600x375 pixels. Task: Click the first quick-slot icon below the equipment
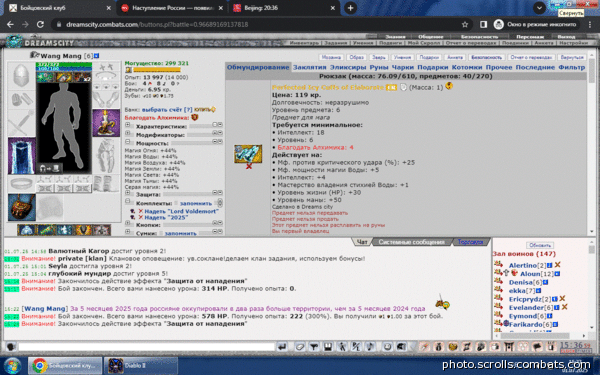[26, 230]
